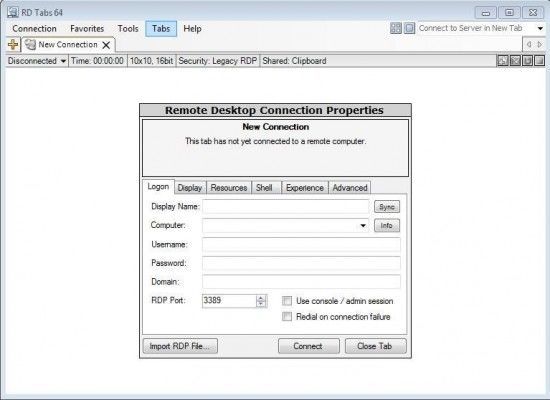The width and height of the screenshot is (550, 400).
Task: Enable Use console / admin session
Action: [x=287, y=301]
